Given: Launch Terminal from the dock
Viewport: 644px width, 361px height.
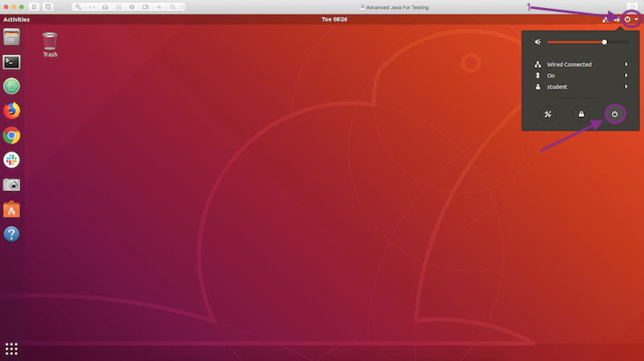Looking at the screenshot, I should [11, 62].
